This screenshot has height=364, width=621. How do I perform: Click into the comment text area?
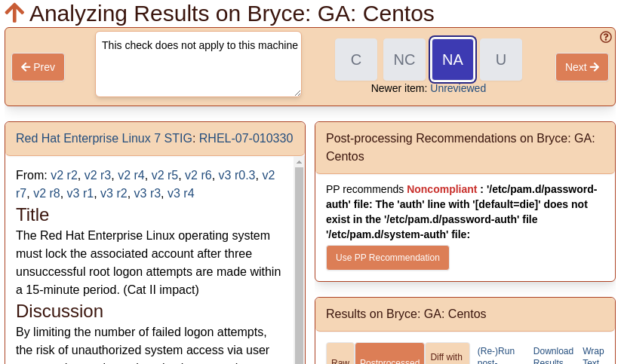point(198,64)
